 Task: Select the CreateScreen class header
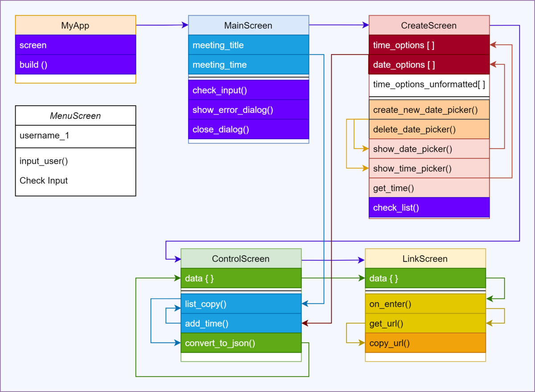pyautogui.click(x=429, y=25)
